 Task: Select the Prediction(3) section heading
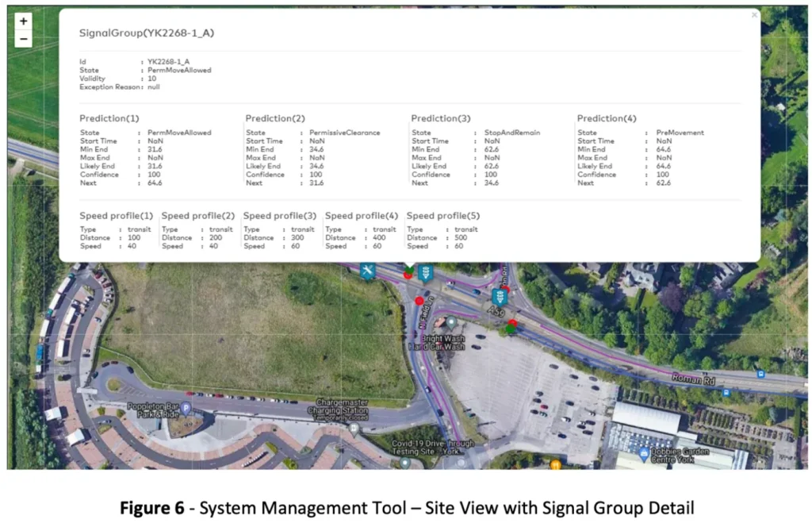441,118
